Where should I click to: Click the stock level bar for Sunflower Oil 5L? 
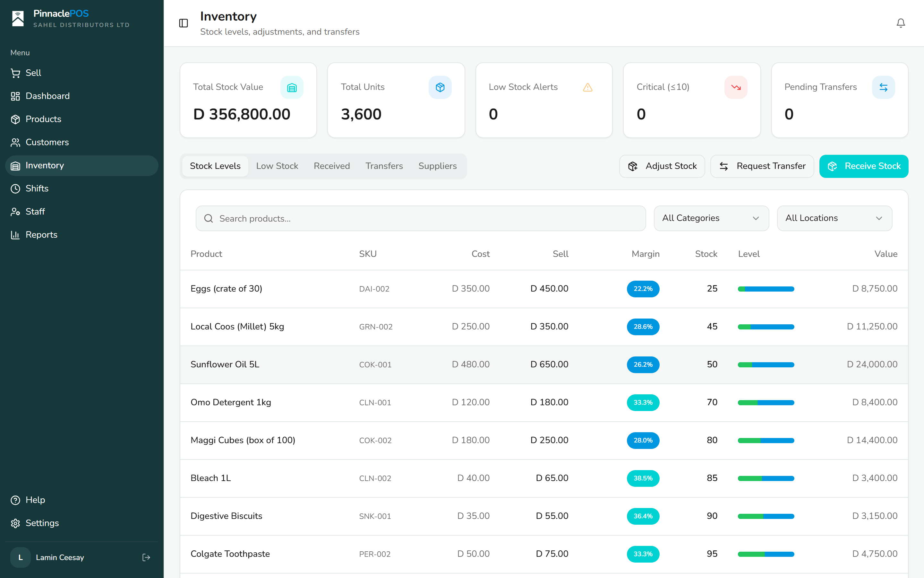point(766,365)
